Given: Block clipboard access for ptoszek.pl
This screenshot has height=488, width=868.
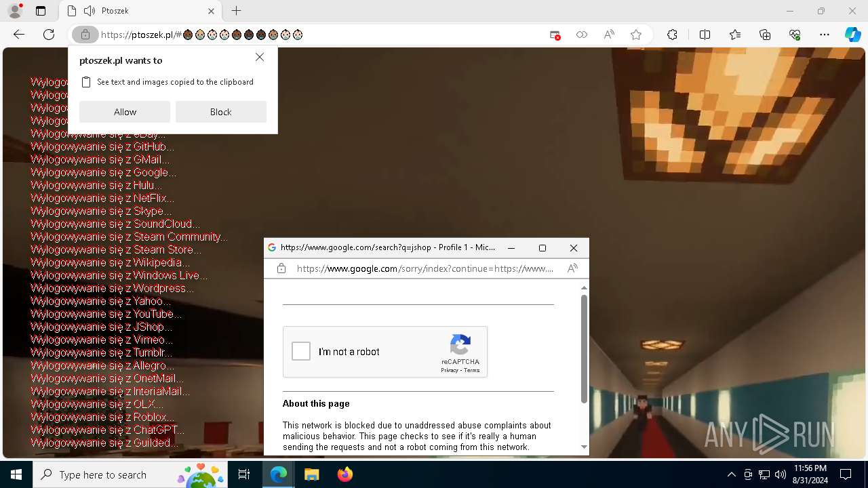Looking at the screenshot, I should click(221, 112).
